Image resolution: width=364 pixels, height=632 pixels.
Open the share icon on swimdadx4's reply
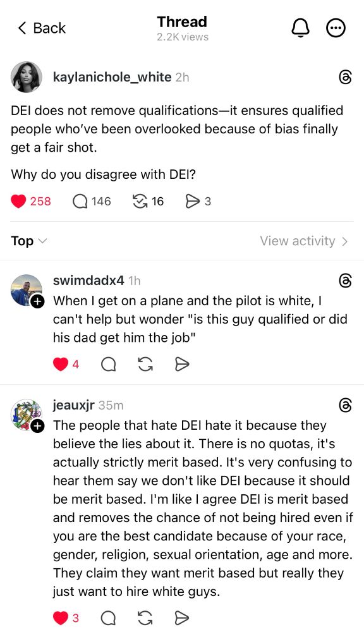click(x=182, y=364)
